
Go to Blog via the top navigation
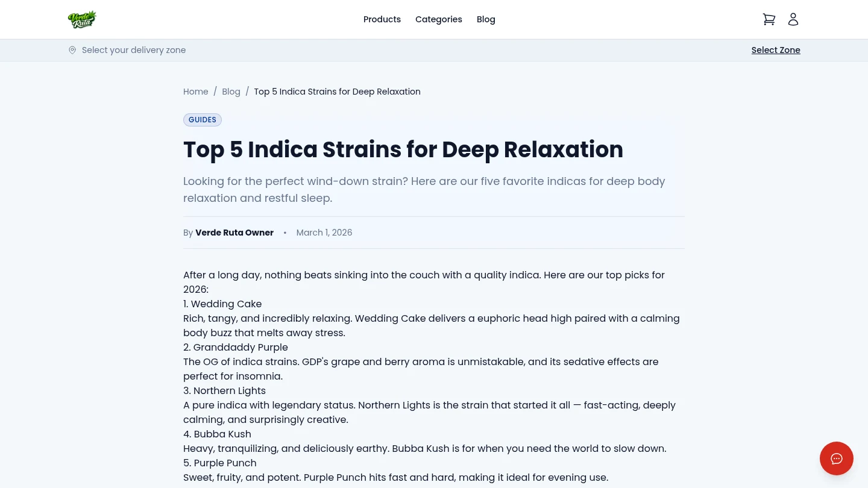(x=486, y=19)
